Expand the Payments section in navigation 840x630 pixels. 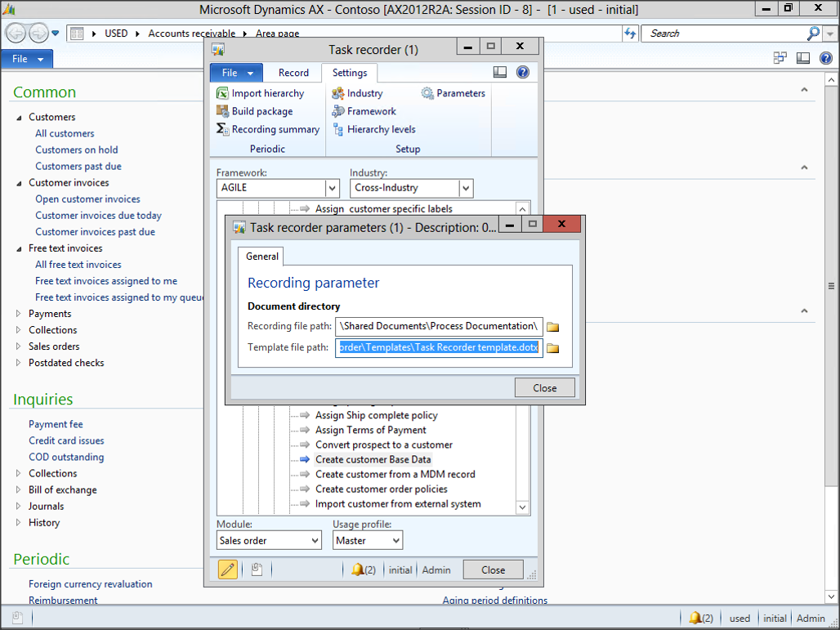point(20,314)
